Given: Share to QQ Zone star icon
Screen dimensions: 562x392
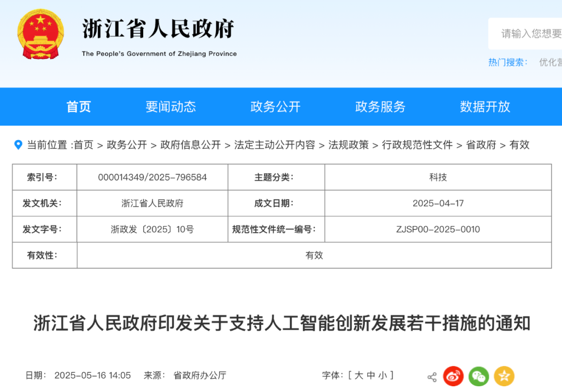Looking at the screenshot, I should coord(504,376).
